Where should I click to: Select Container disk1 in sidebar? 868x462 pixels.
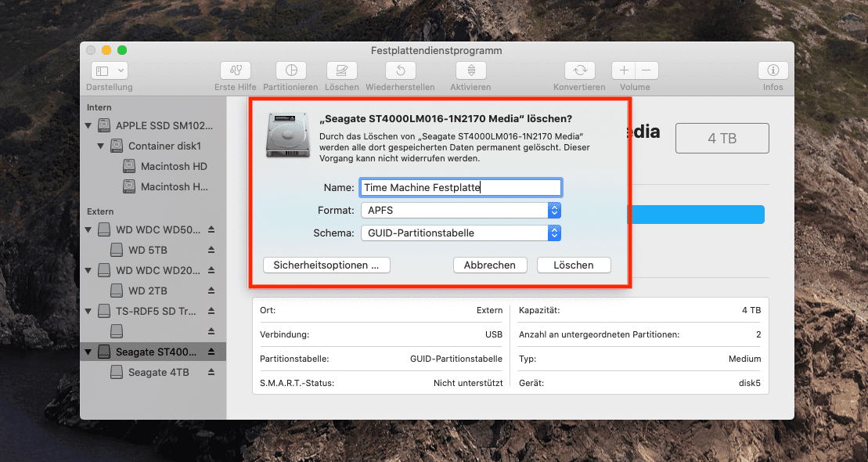(153, 146)
